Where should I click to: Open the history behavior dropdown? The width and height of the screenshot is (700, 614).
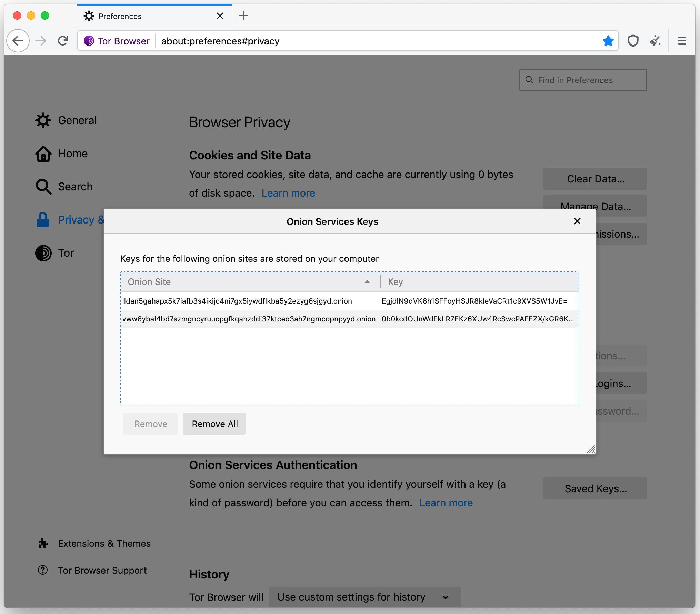pyautogui.click(x=364, y=597)
